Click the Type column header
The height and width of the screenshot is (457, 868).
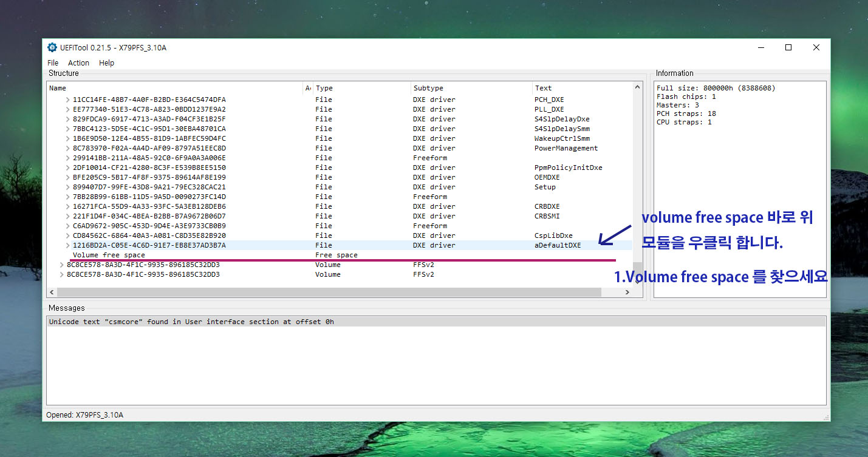tap(362, 88)
